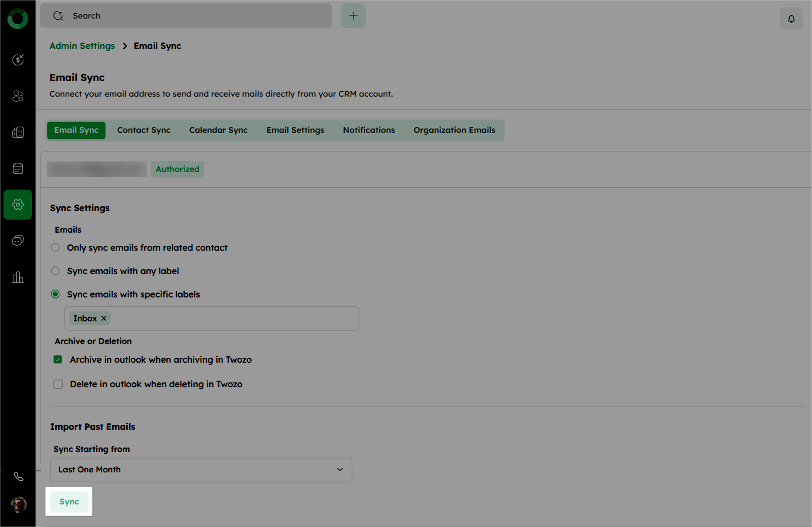
Task: Uncheck Archive in outlook when archiving
Action: [x=58, y=359]
